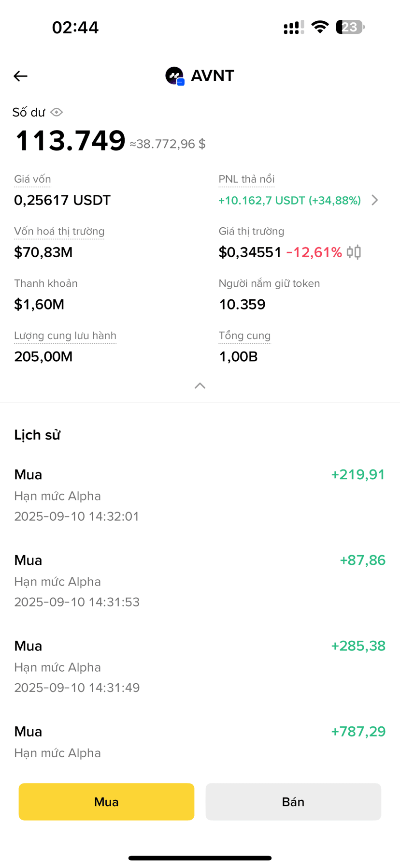Tap the back arrow icon
The height and width of the screenshot is (868, 400).
tap(20, 76)
